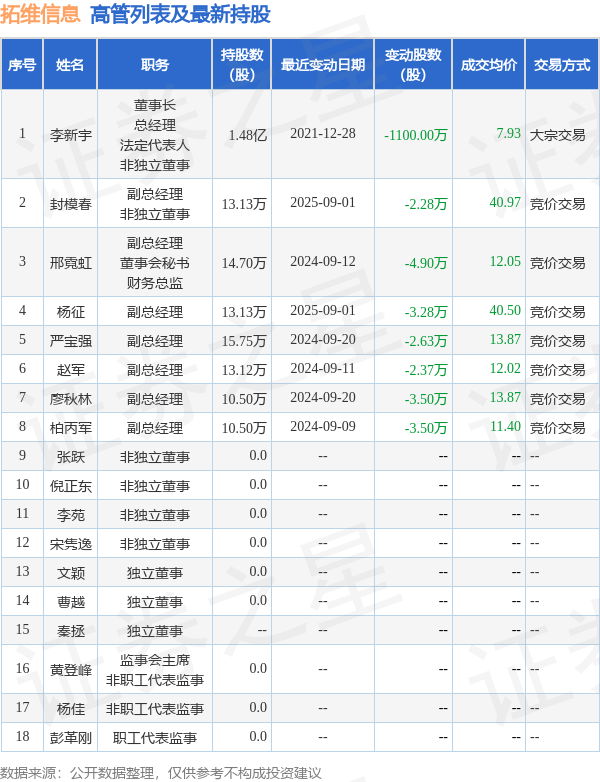Click the 职务 column header

[155, 65]
